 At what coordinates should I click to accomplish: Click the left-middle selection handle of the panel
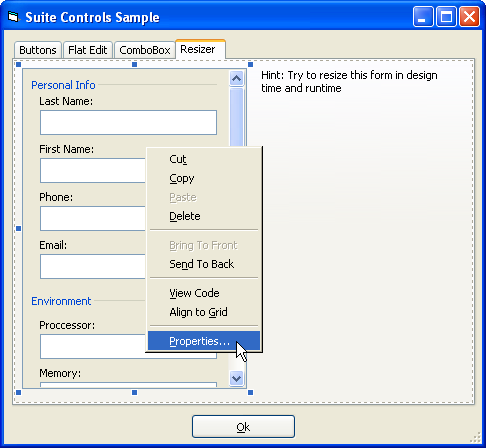[19, 228]
